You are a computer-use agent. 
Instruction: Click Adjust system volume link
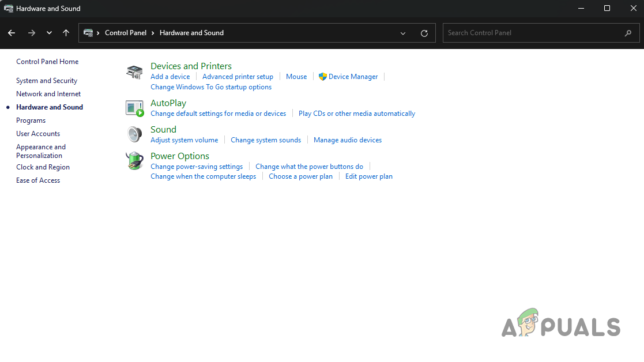coord(184,140)
